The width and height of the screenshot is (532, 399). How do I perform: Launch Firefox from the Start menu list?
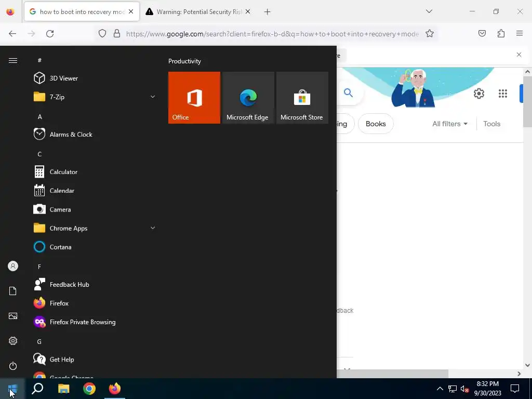coord(95,303)
